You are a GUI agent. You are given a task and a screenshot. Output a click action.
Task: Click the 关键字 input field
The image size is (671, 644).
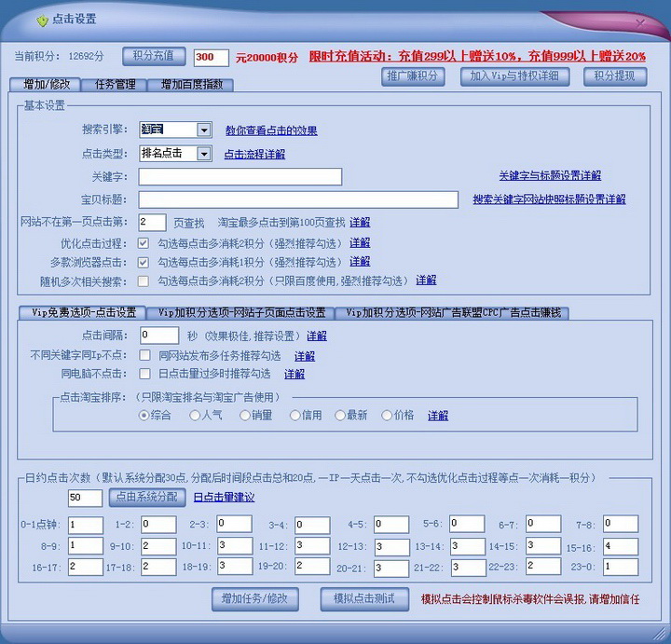[x=240, y=177]
